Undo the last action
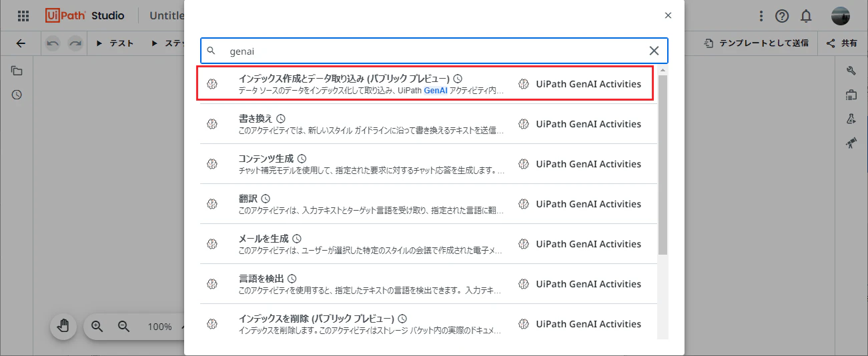This screenshot has height=356, width=868. point(53,43)
